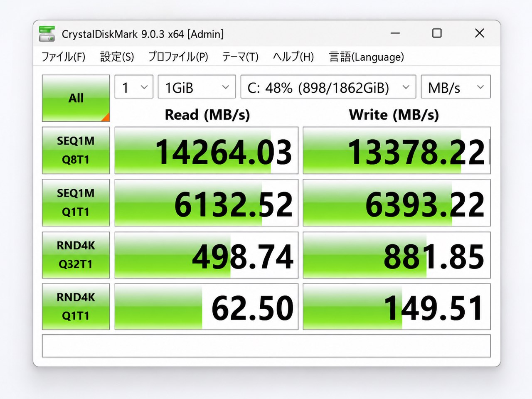Screen dimensions: 532x399
Task: Expand the test count dropdown showing 1
Action: (134, 87)
